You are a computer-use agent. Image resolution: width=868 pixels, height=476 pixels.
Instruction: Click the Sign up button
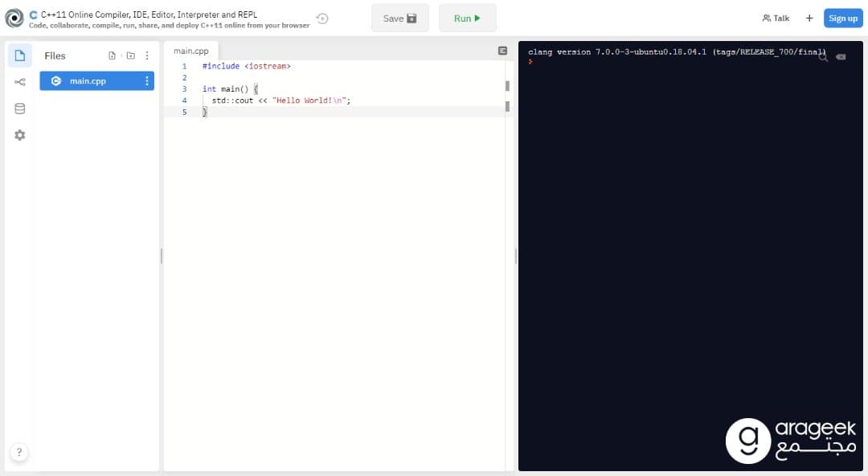coord(842,18)
